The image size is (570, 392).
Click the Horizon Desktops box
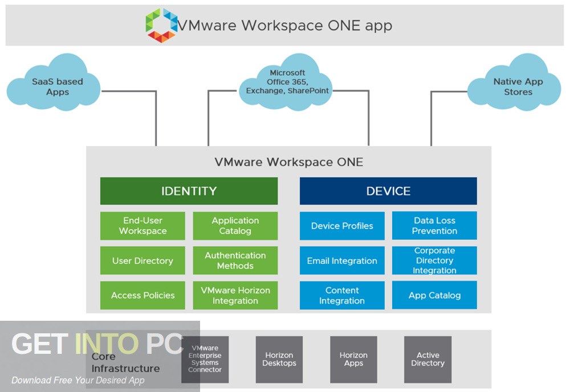coord(279,360)
